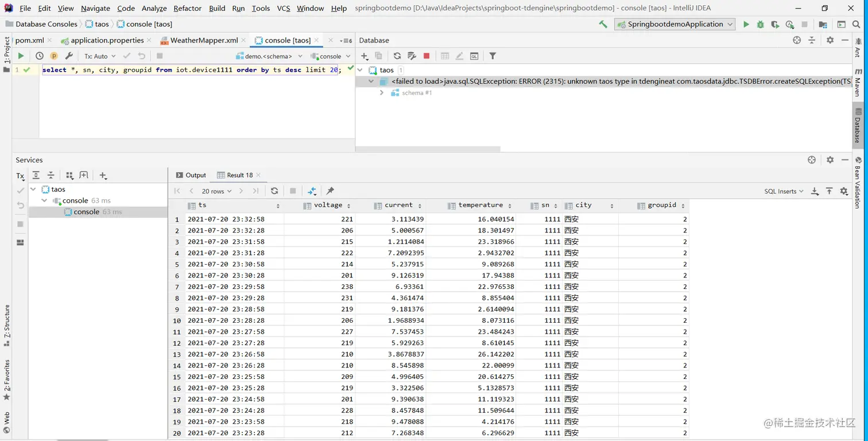Open the 20 rows page size dropdown
This screenshot has width=868, height=441.
coord(216,191)
